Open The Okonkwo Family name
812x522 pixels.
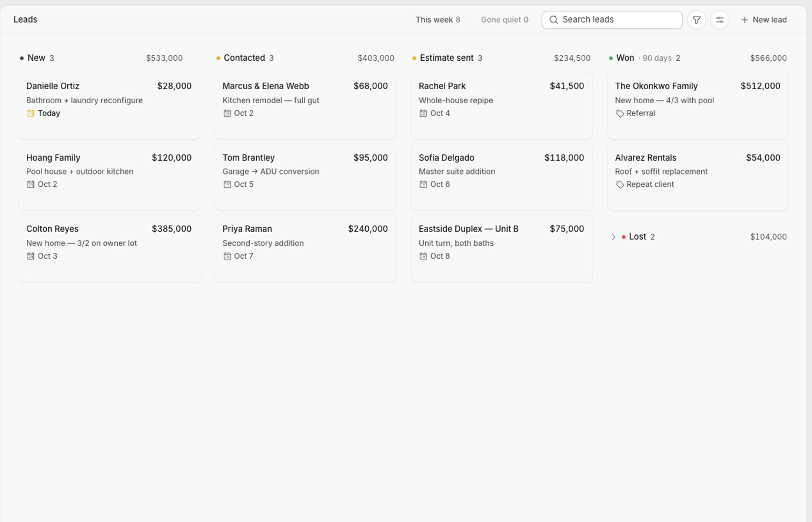[656, 86]
